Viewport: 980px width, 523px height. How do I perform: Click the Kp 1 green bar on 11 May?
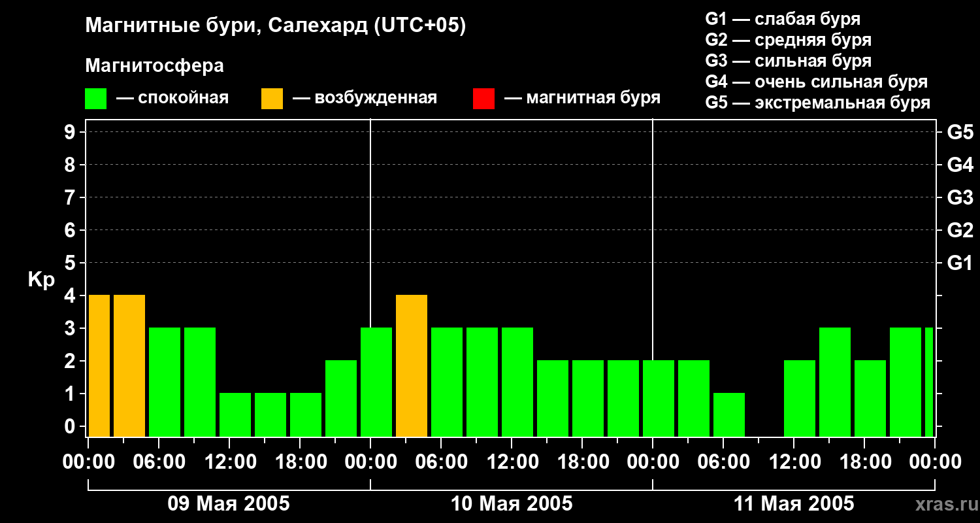click(x=729, y=414)
